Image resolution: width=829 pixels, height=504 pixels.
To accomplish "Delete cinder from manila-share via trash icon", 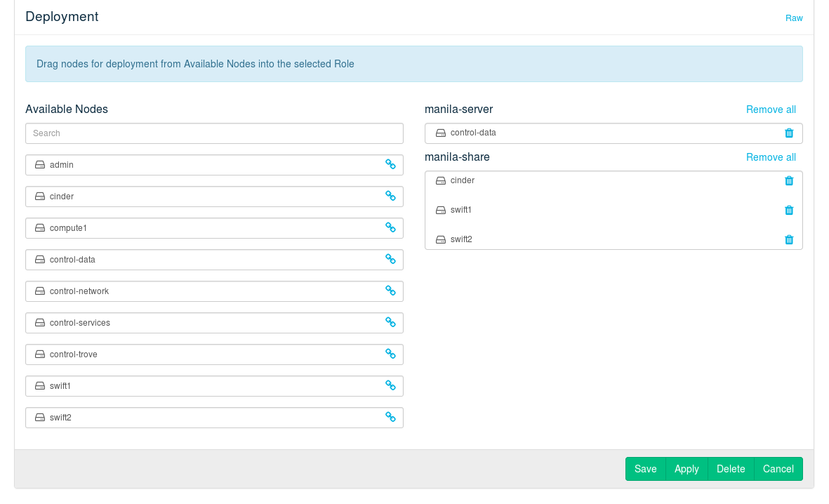I will click(789, 180).
